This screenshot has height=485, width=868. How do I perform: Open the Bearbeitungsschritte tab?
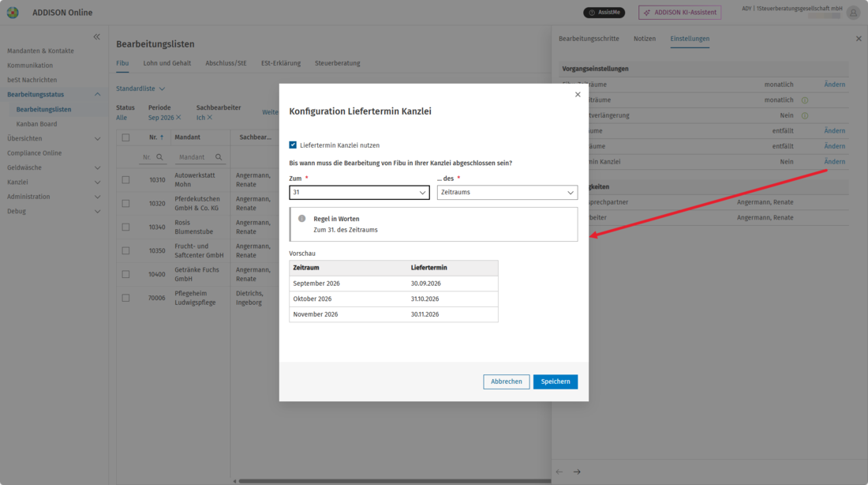click(x=589, y=39)
